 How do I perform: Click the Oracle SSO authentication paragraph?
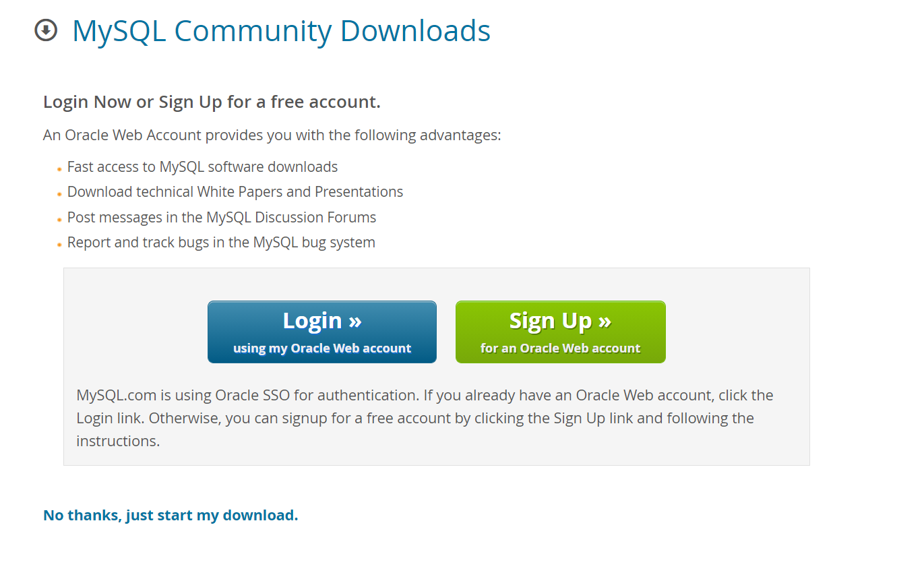click(425, 418)
